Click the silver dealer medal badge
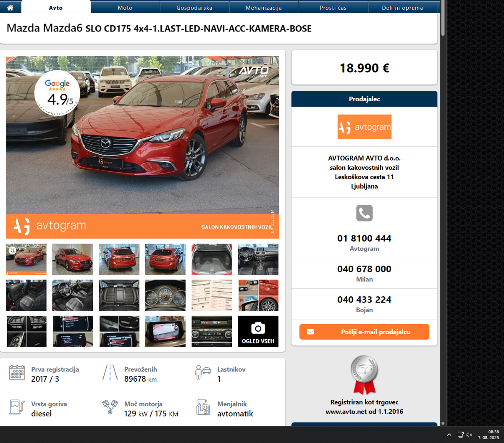 [365, 374]
